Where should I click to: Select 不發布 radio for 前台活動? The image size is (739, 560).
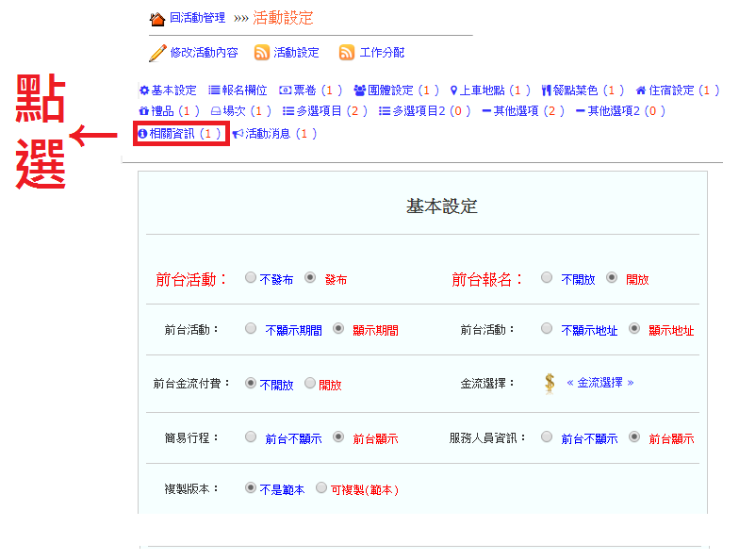250,278
